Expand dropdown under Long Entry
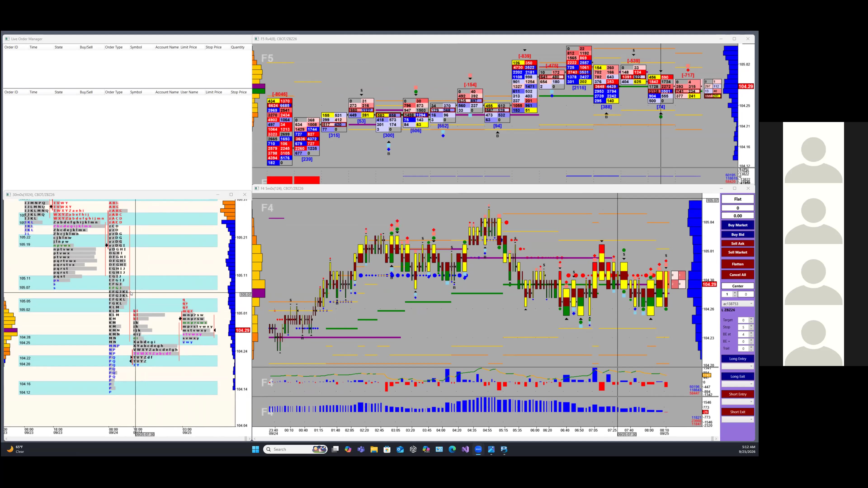The width and height of the screenshot is (868, 488). [738, 366]
